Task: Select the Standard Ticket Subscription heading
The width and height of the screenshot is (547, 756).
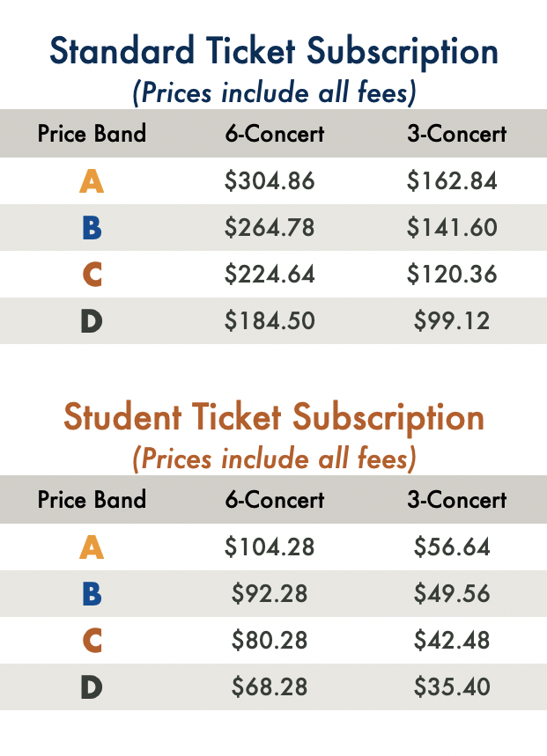Action: (273, 52)
